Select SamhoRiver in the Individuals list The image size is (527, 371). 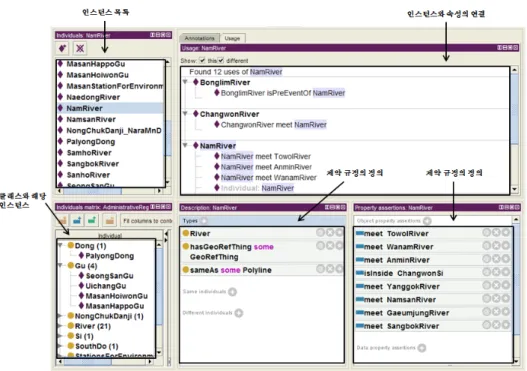(89, 153)
